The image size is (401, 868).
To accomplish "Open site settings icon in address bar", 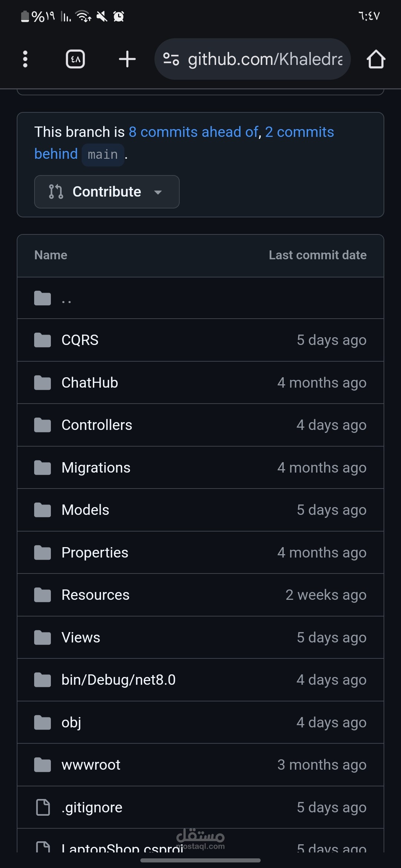I will (171, 59).
